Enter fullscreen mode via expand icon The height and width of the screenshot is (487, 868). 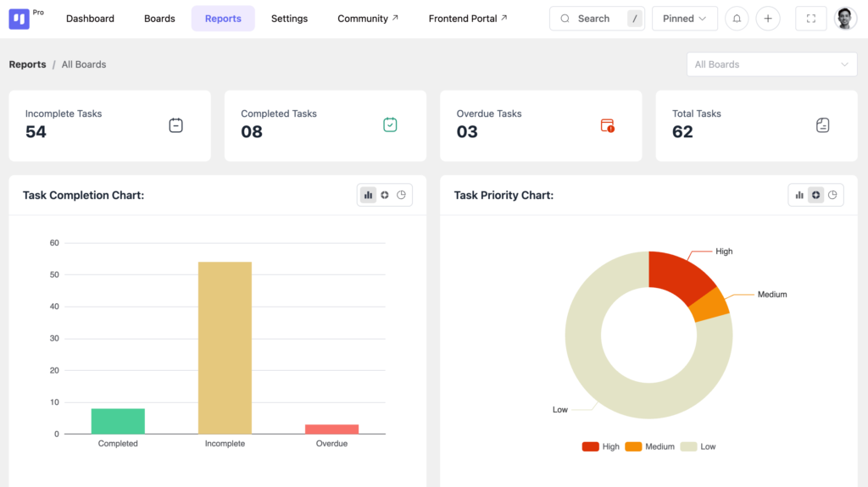811,19
